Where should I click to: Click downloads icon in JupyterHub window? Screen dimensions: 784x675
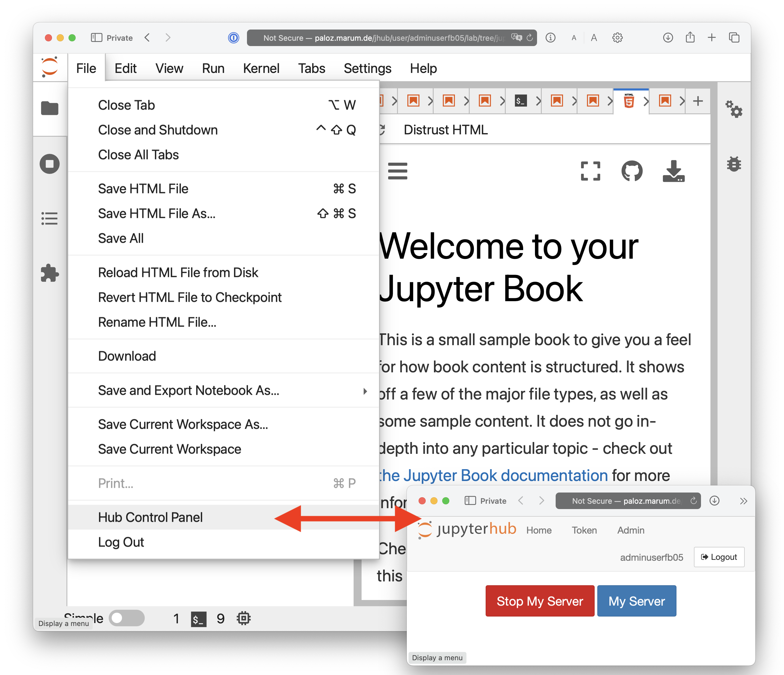(x=714, y=501)
